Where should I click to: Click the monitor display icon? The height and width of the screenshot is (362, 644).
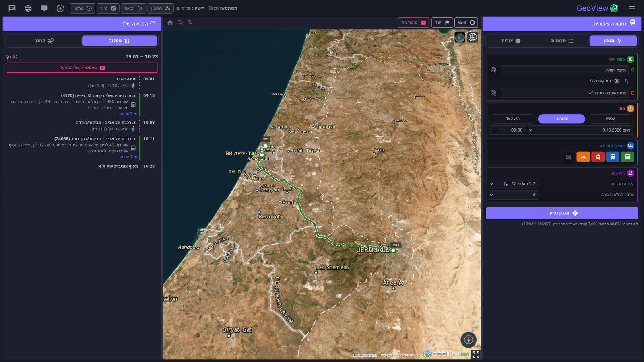[44, 8]
